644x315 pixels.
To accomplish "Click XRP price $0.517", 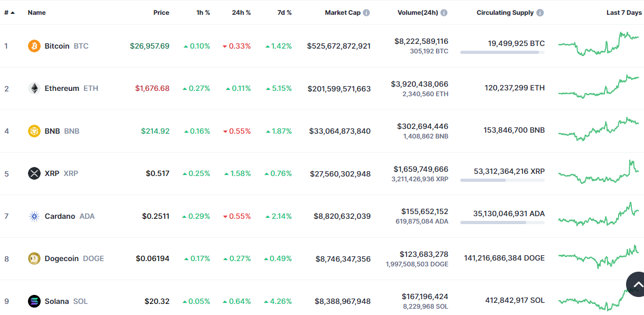I will pos(157,173).
